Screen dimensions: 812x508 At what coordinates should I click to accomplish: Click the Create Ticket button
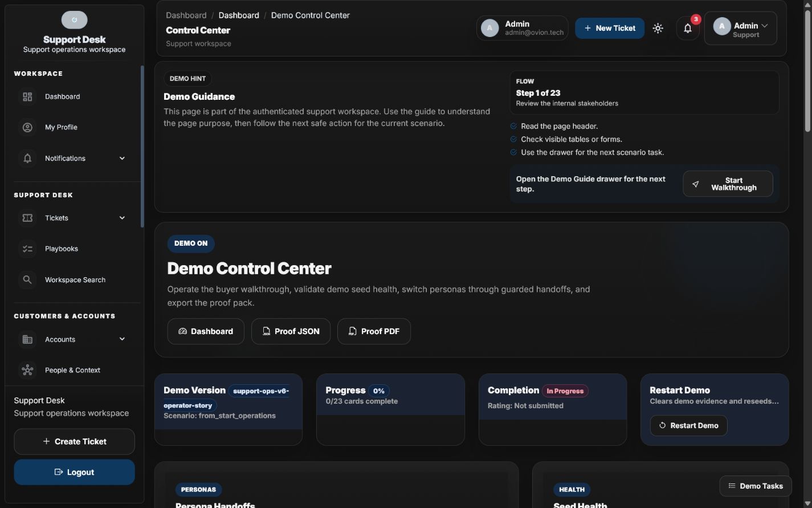[74, 441]
